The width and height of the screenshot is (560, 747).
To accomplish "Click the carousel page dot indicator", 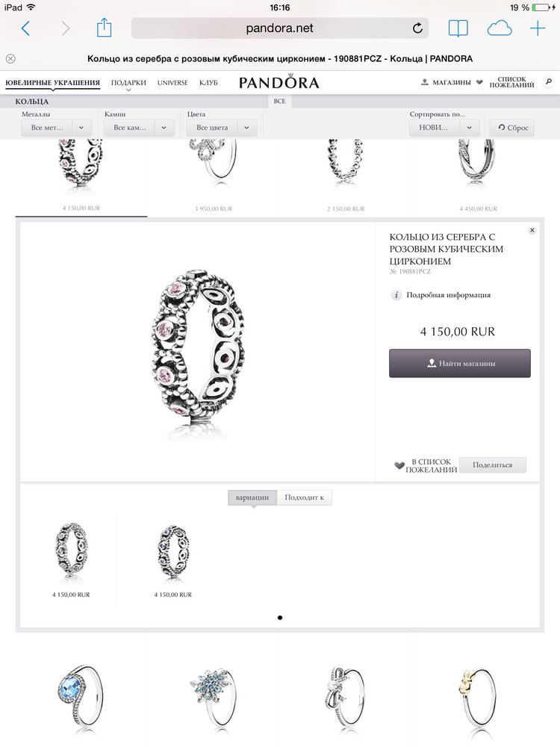I will pyautogui.click(x=280, y=618).
